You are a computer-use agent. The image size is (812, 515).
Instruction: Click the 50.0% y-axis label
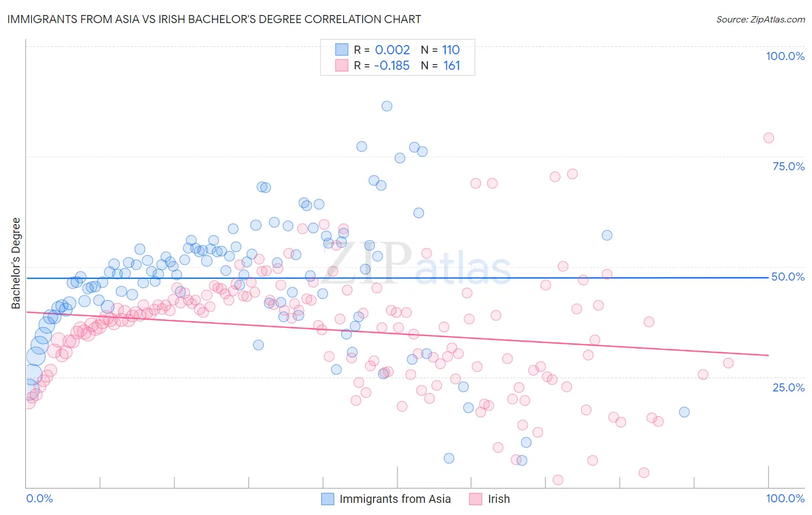point(788,277)
